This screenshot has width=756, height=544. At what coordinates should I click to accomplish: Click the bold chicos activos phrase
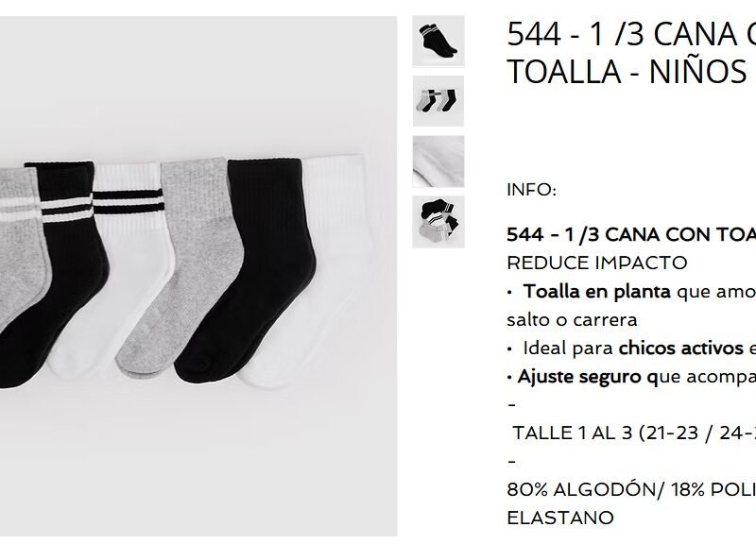click(x=680, y=348)
